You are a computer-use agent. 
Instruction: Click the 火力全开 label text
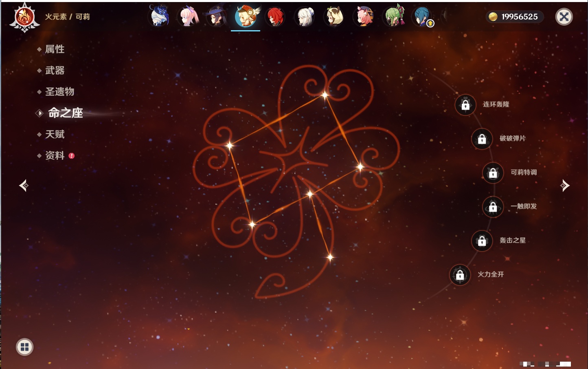491,274
